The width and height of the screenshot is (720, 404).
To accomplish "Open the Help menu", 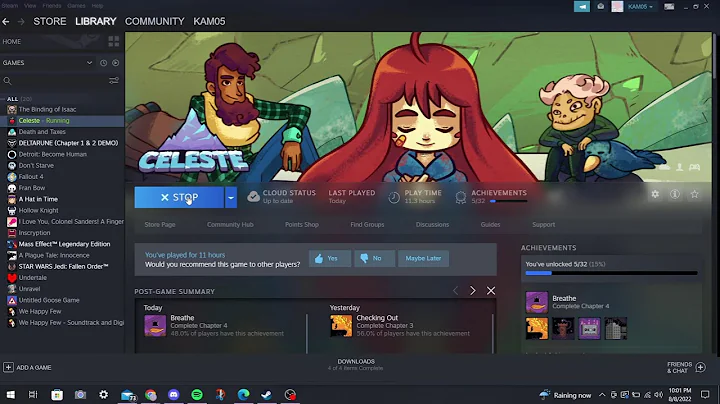I will pos(97,6).
